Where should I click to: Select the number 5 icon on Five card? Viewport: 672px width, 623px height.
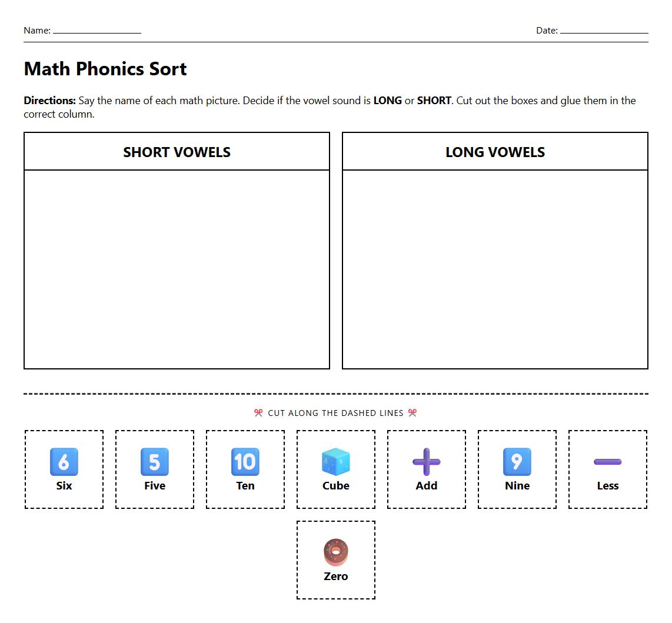point(154,462)
